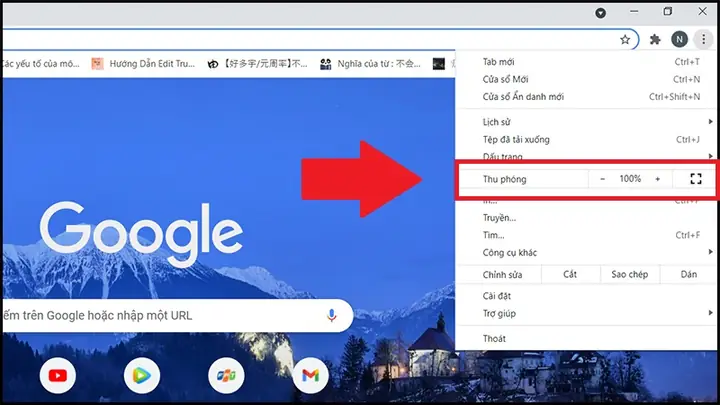
Task: Bookmark this page with the star icon
Action: [625, 39]
